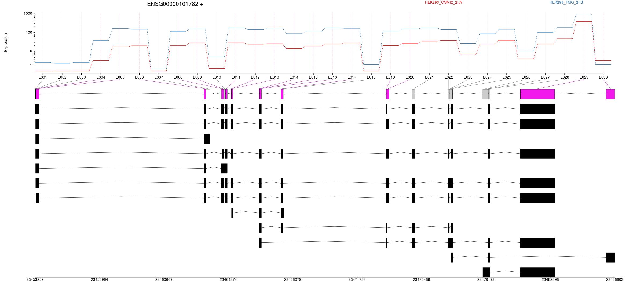This screenshot has width=644, height=284.
Task: Click the E018 exon label
Action: click(x=371, y=77)
